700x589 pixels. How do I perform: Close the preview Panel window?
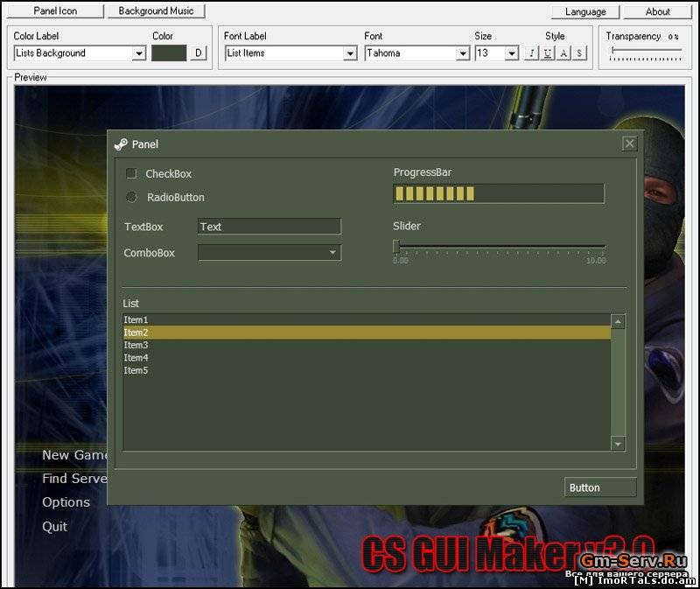[629, 144]
